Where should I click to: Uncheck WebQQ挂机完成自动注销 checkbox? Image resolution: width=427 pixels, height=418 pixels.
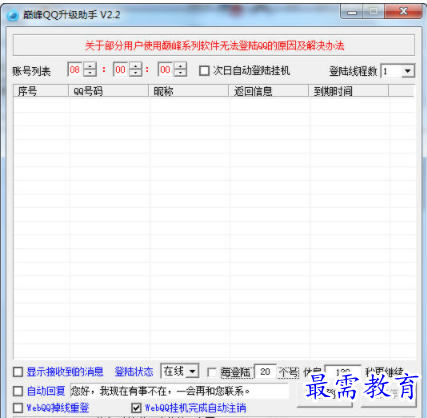[x=136, y=408]
